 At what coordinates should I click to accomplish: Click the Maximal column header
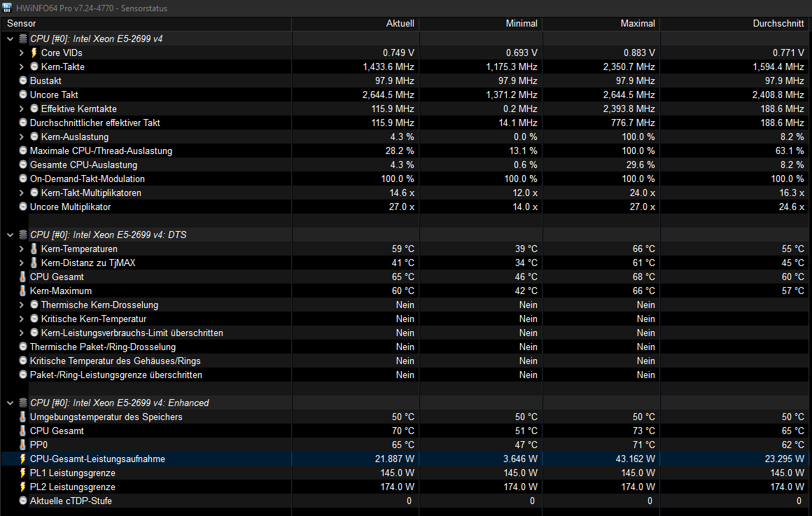tap(601, 23)
